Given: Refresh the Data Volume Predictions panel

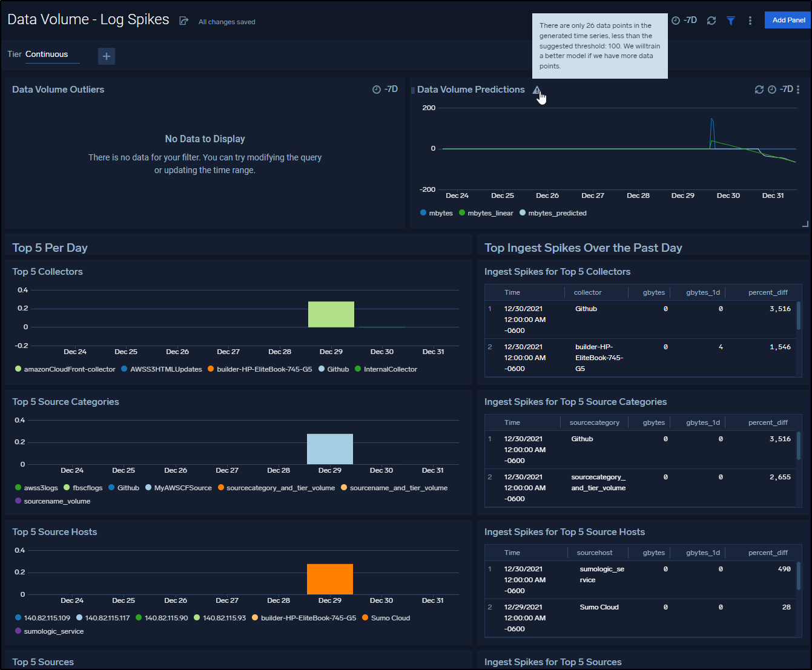Looking at the screenshot, I should click(759, 90).
